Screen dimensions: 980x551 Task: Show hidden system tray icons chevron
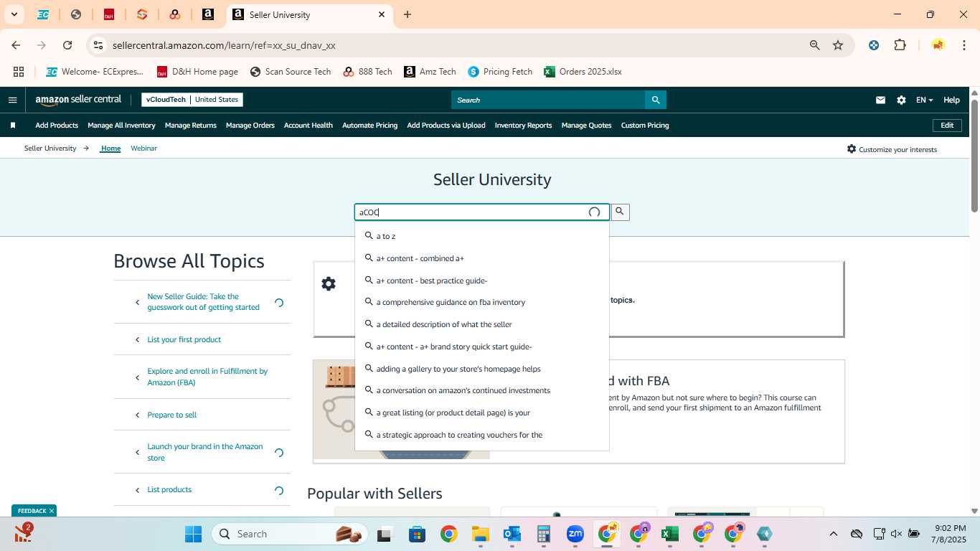(833, 534)
